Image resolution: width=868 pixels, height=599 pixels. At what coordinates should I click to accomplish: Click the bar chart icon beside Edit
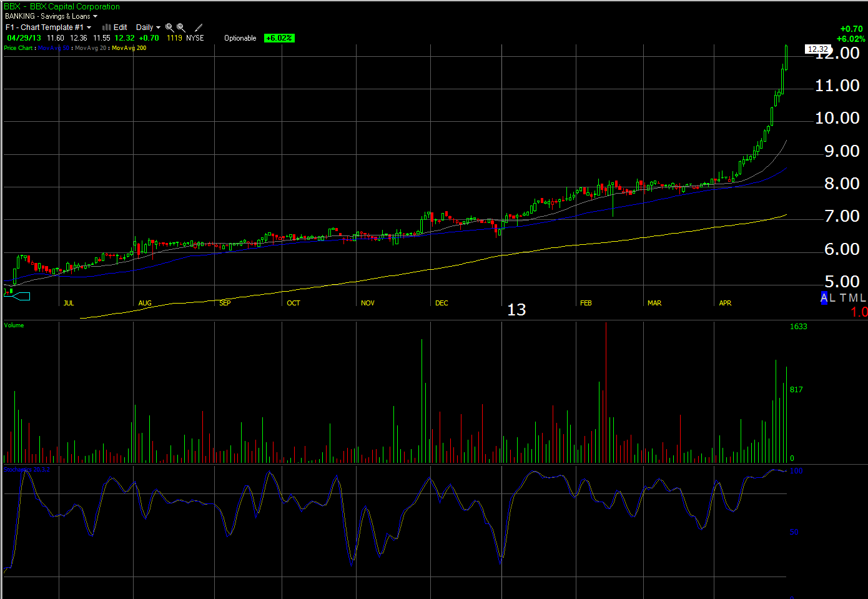click(x=107, y=27)
